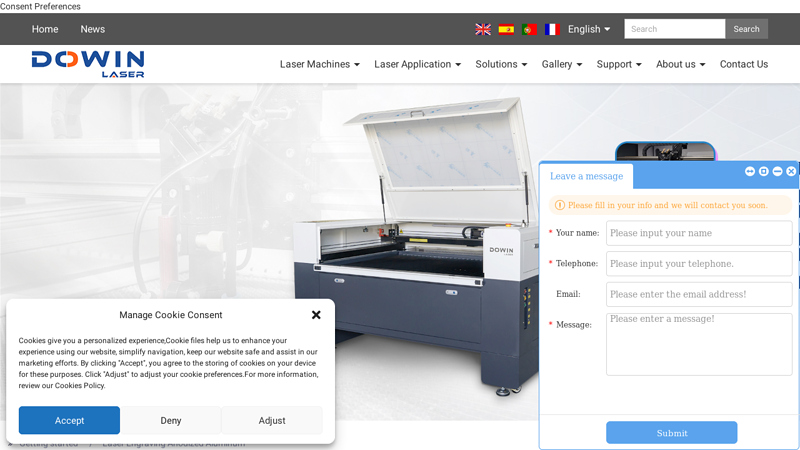Expand the About us menu
Viewport: 800px width, 450px height.
tap(681, 64)
